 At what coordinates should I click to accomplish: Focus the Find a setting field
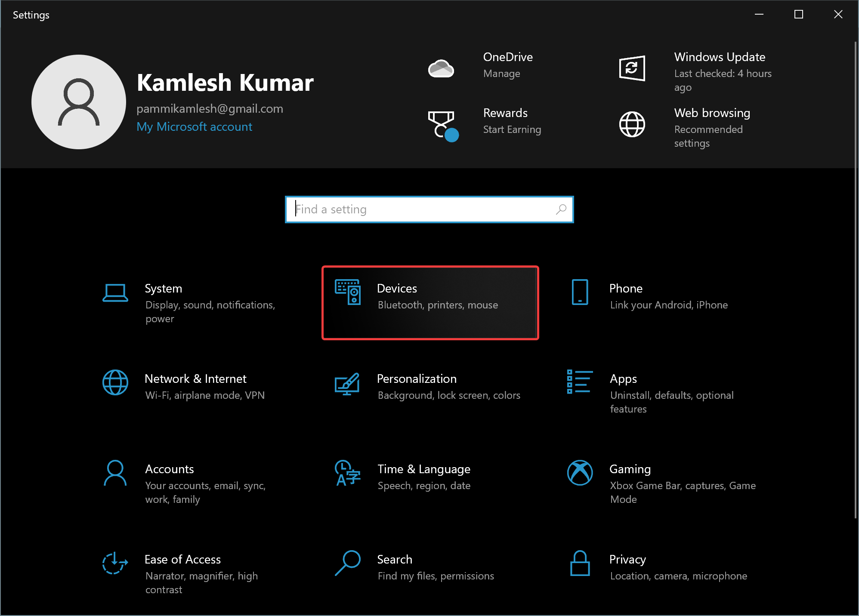point(429,209)
